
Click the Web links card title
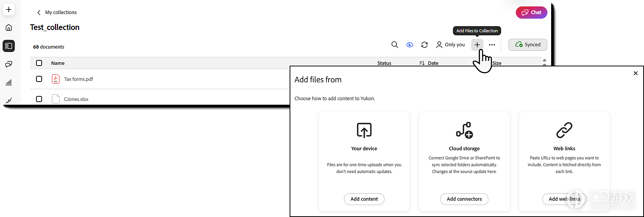(x=564, y=149)
